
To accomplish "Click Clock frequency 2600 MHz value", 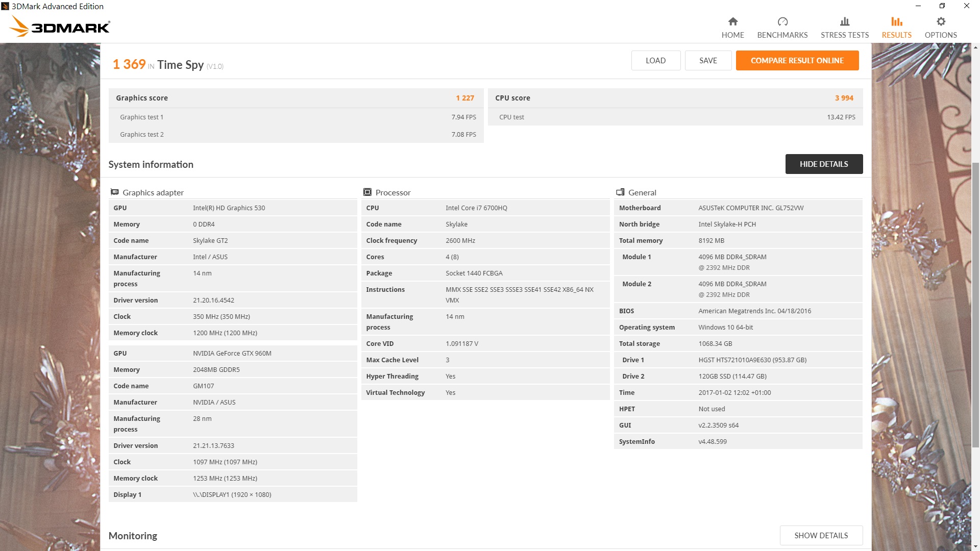I will tap(460, 240).
